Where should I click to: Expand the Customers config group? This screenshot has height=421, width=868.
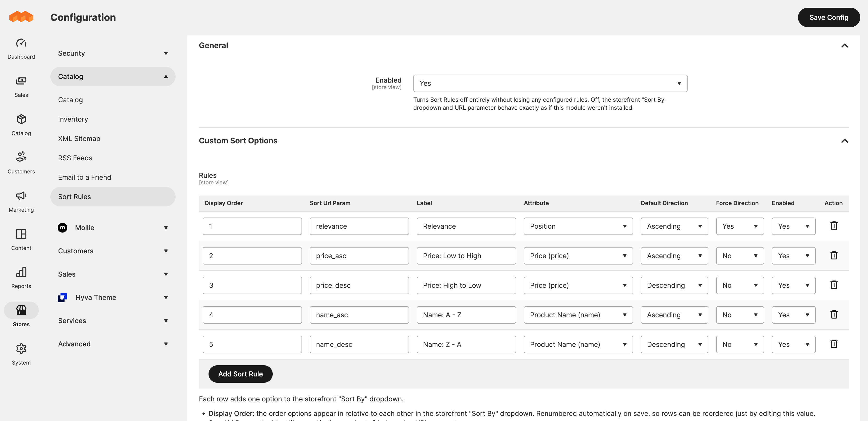point(113,251)
